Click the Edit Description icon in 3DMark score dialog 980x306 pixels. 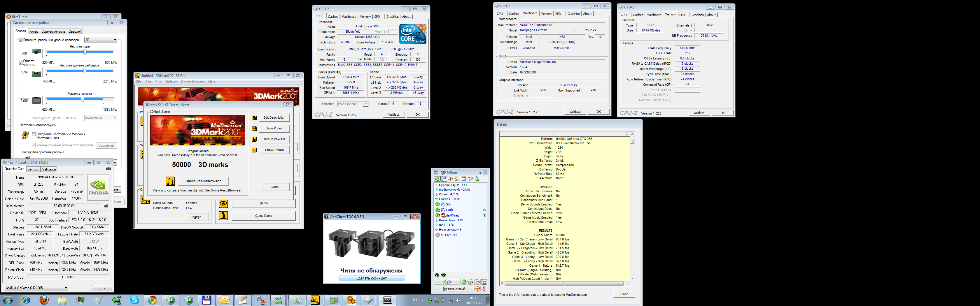pos(254,118)
